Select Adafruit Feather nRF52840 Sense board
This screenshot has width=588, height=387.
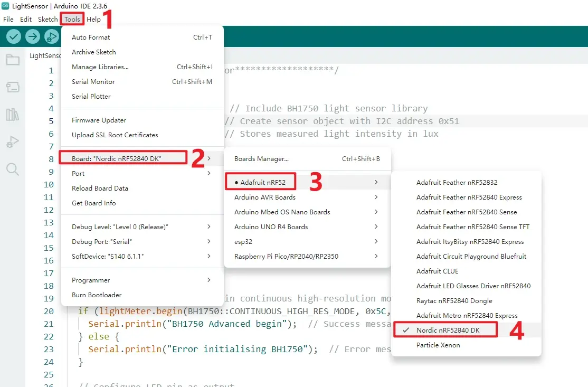(466, 212)
